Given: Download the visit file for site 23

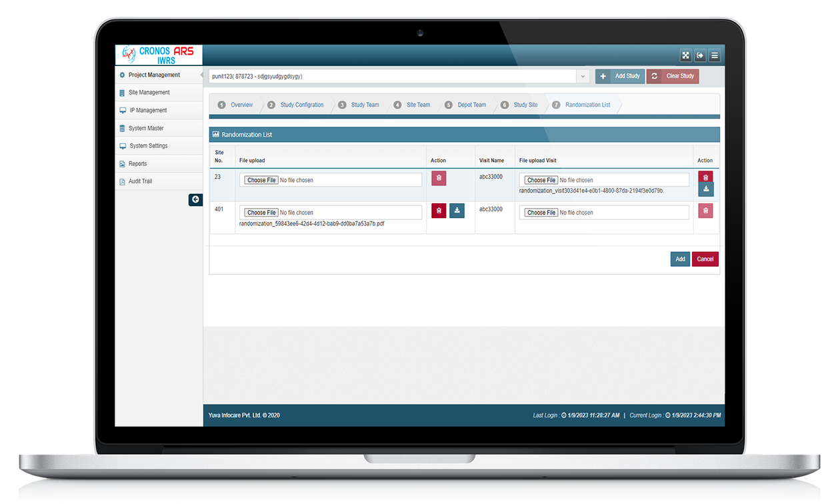Looking at the screenshot, I should 705,189.
